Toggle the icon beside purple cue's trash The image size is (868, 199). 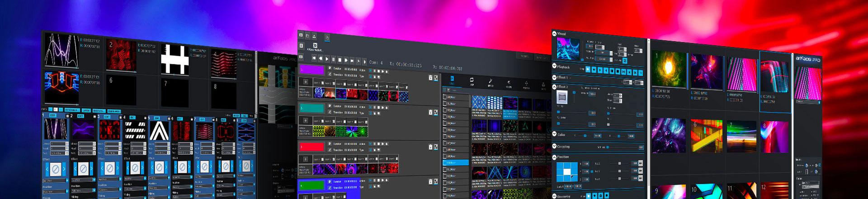tap(436, 77)
